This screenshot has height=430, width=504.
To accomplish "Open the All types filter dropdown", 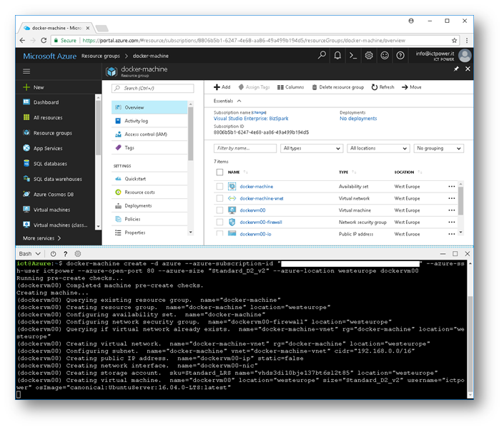I will click(x=312, y=148).
